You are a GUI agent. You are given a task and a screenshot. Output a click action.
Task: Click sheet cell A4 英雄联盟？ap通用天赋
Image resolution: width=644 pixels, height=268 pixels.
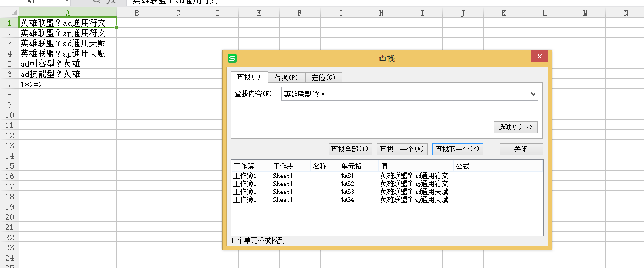tap(68, 53)
